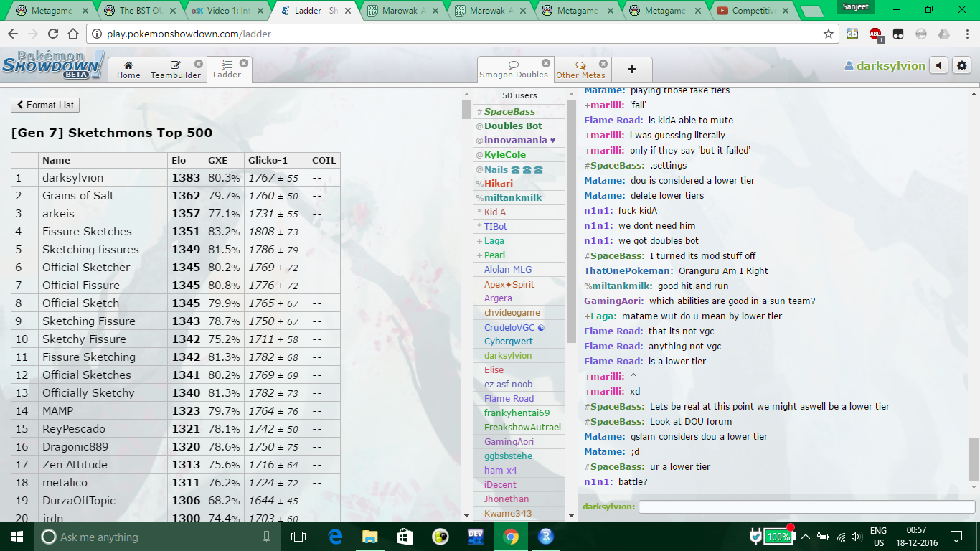Click the 100% battery indicator
This screenshot has height=551, width=980.
tap(778, 536)
